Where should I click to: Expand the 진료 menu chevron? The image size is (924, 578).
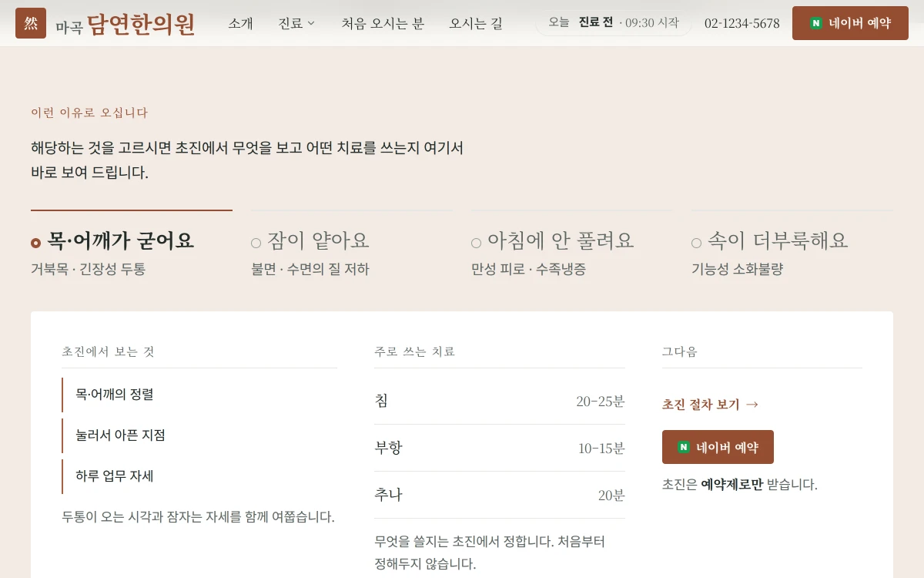tap(311, 23)
